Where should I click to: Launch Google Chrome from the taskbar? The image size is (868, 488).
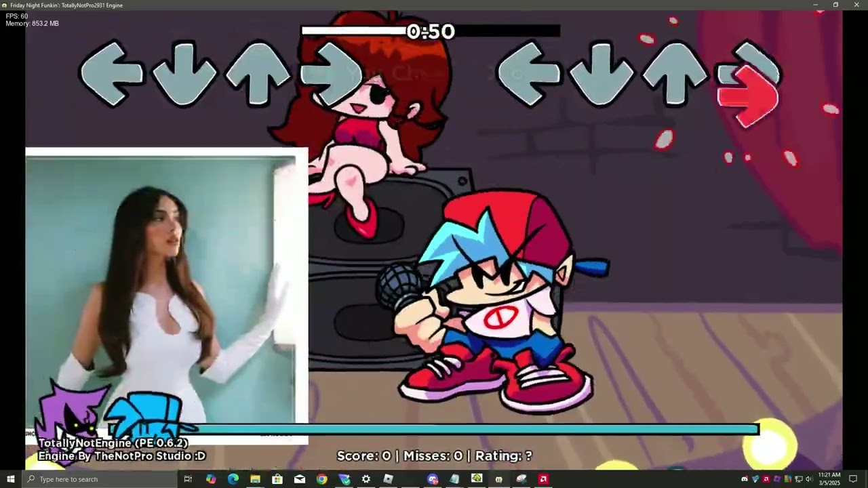tap(321, 479)
